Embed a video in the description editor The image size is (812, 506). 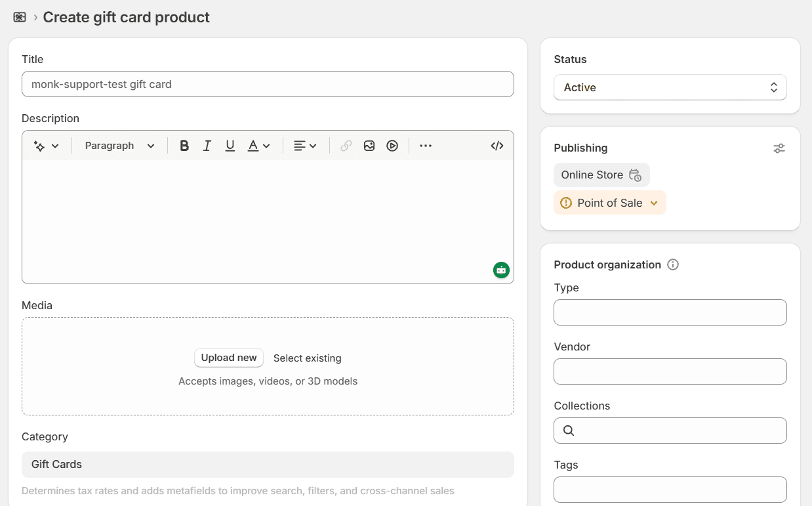(x=392, y=145)
